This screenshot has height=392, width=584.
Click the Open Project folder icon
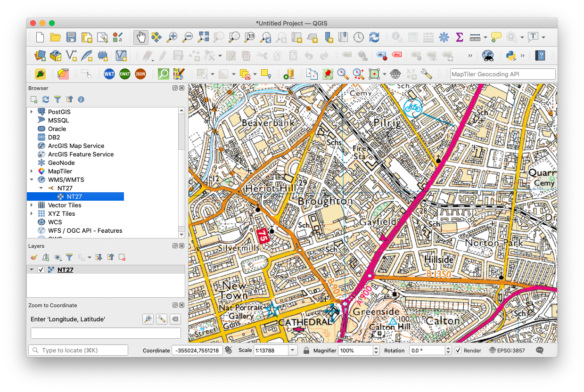click(x=56, y=37)
